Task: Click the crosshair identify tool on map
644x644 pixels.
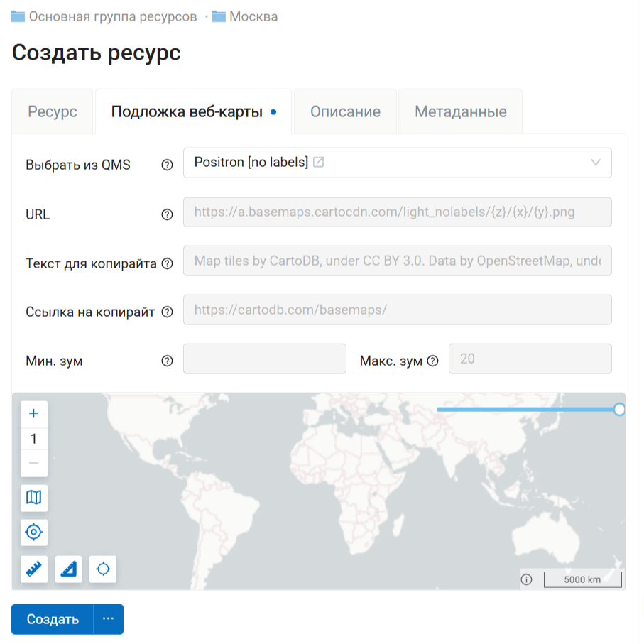Action: (103, 569)
